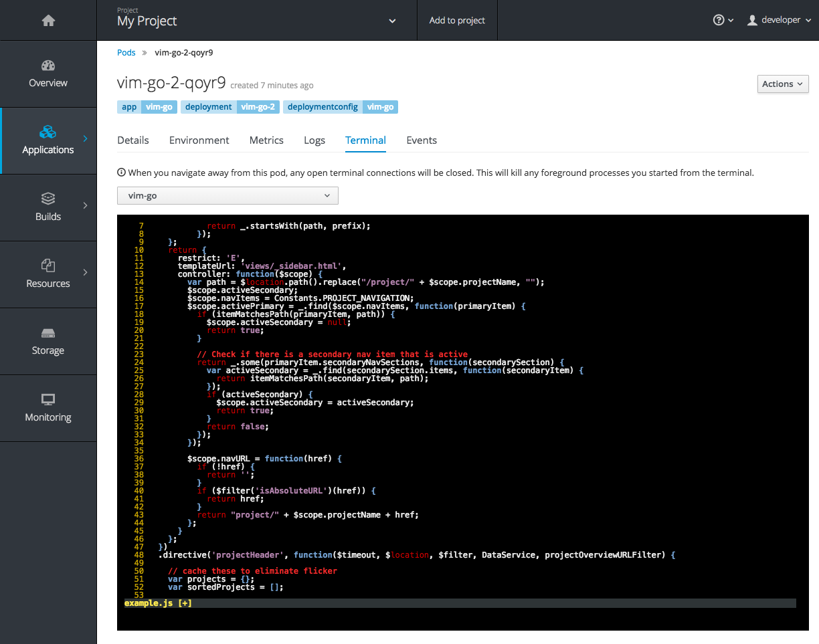819x644 pixels.
Task: Click the Builds sidebar icon
Action: coord(48,199)
